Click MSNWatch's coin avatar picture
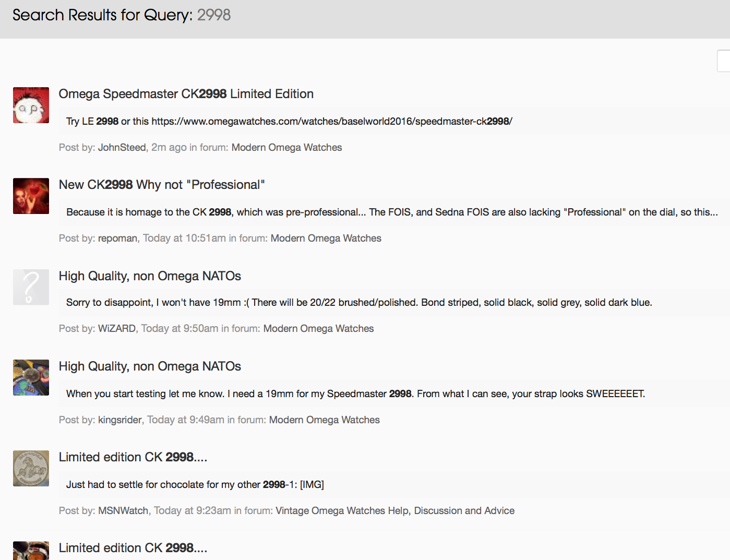This screenshot has width=730, height=560. tap(31, 468)
